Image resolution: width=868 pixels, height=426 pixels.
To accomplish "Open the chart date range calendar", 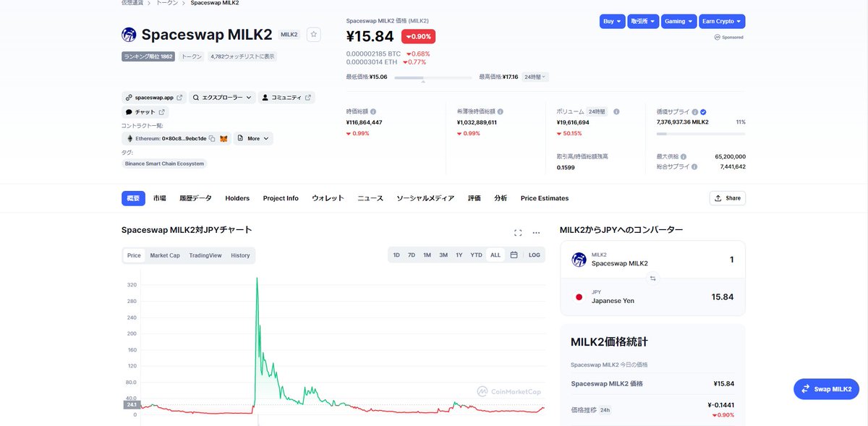I will tap(514, 255).
